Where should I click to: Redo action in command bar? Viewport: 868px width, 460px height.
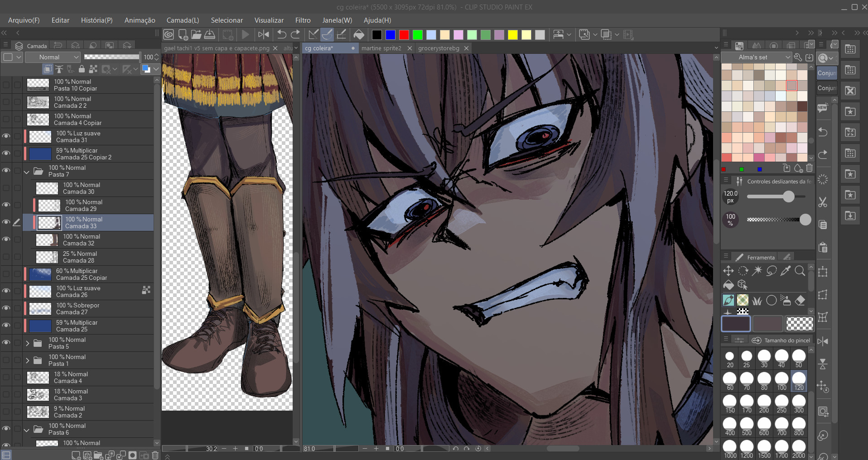295,34
